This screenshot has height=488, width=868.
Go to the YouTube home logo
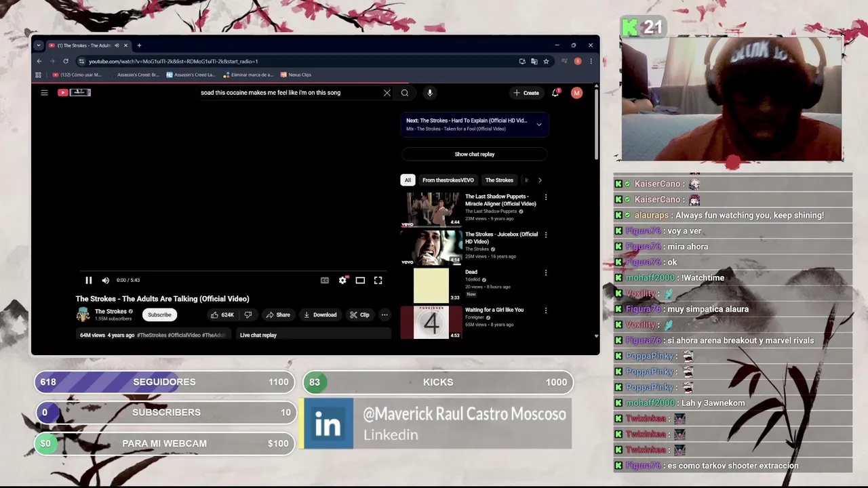[x=74, y=93]
